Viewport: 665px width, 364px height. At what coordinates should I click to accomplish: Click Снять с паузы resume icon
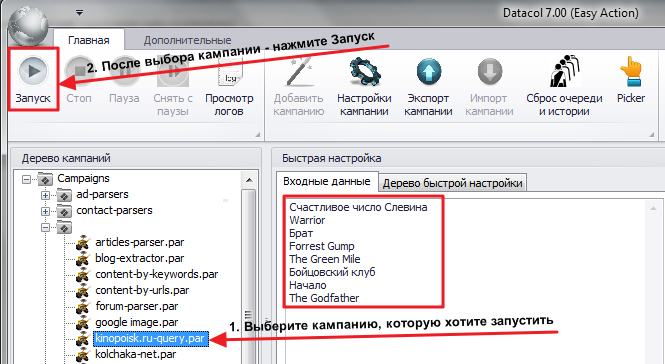coord(173,71)
